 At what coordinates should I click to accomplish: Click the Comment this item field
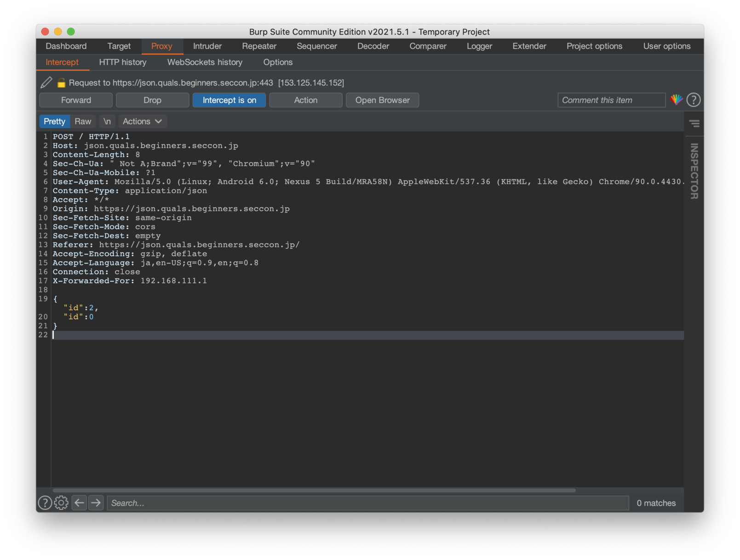(x=611, y=100)
